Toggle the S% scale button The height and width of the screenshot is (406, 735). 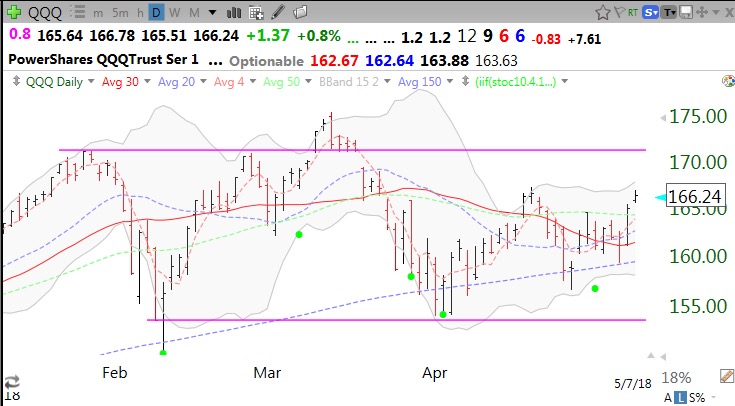tap(698, 398)
